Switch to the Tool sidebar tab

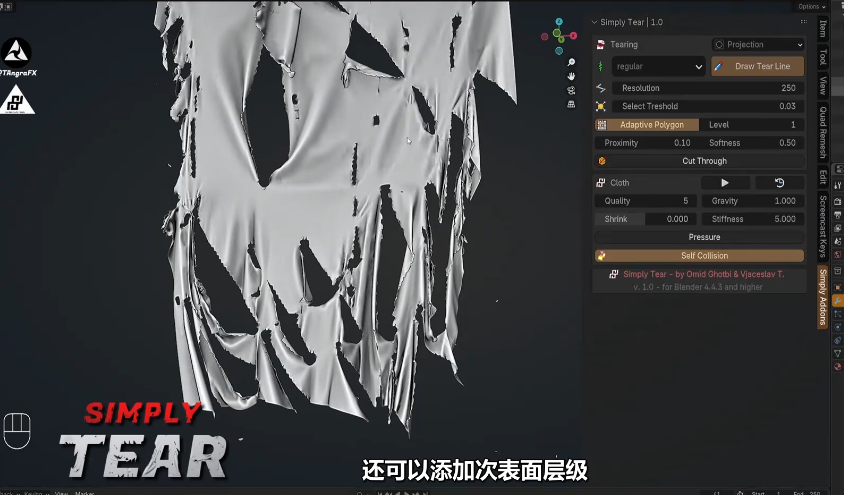click(822, 57)
